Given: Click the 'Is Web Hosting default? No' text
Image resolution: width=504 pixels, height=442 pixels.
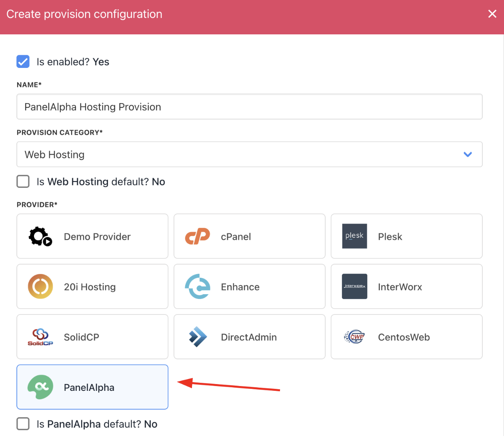Looking at the screenshot, I should [x=101, y=182].
